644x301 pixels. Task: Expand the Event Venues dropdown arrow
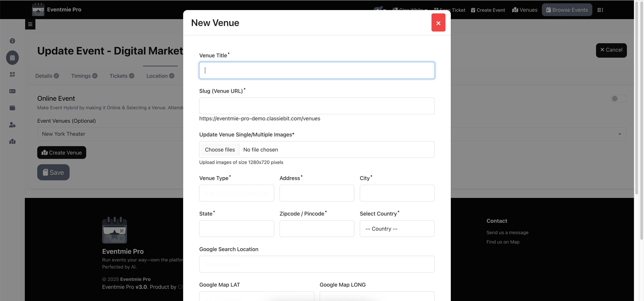(x=620, y=134)
